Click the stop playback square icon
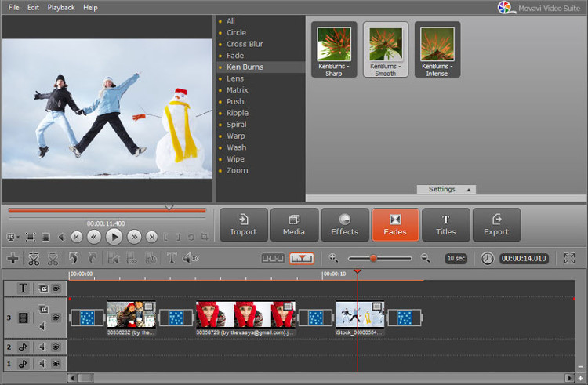The image size is (588, 385). pyautogui.click(x=45, y=237)
